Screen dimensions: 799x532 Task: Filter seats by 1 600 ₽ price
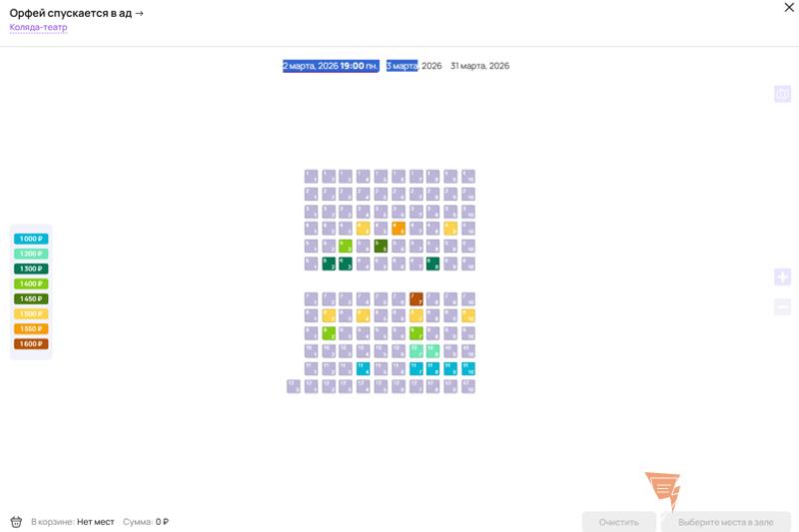point(31,343)
